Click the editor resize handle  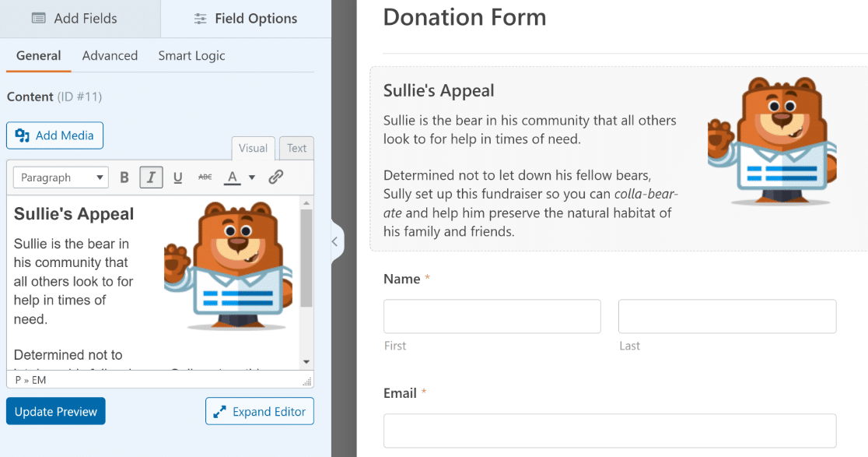tap(306, 381)
